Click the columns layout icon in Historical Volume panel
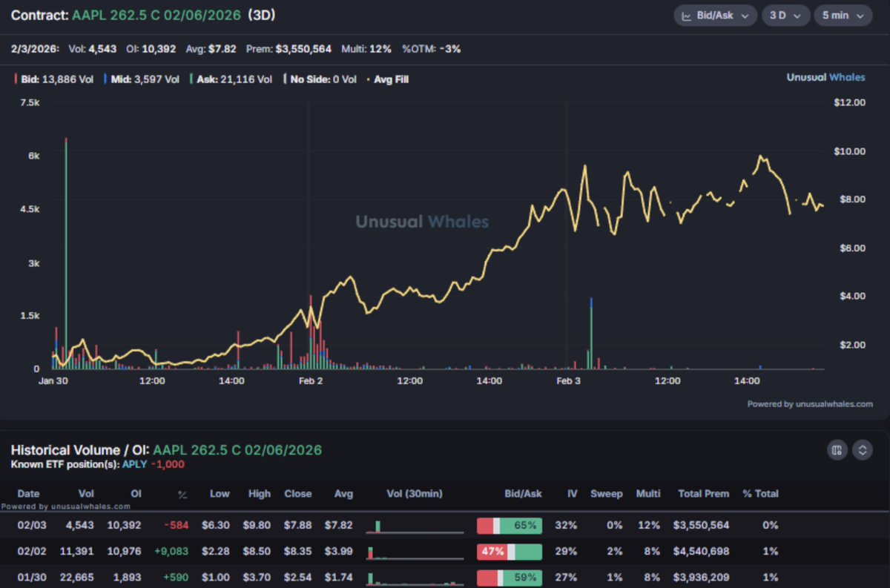 tap(837, 449)
